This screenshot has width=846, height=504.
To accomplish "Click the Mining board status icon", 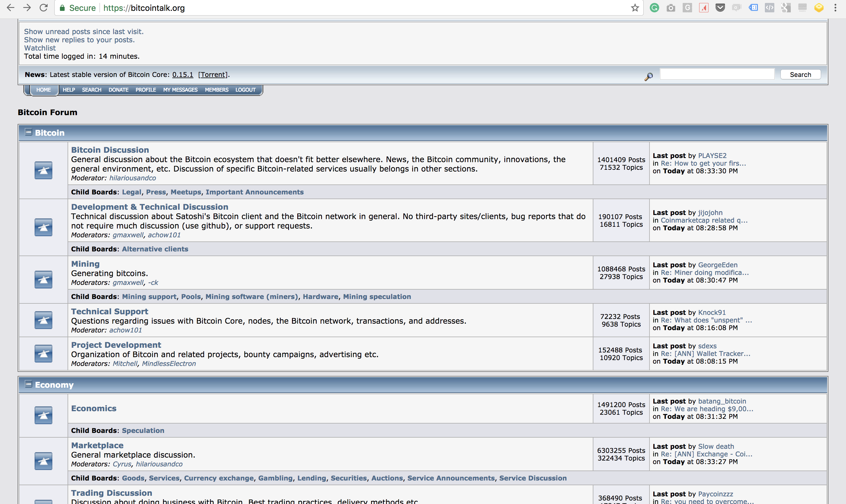I will click(x=43, y=280).
